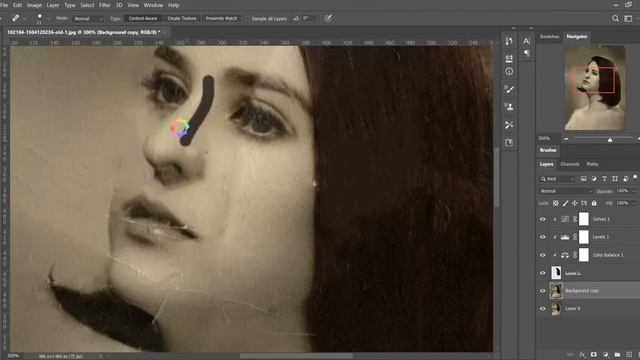The width and height of the screenshot is (640, 360).
Task: Choose Content-Aware type
Action: pyautogui.click(x=143, y=18)
